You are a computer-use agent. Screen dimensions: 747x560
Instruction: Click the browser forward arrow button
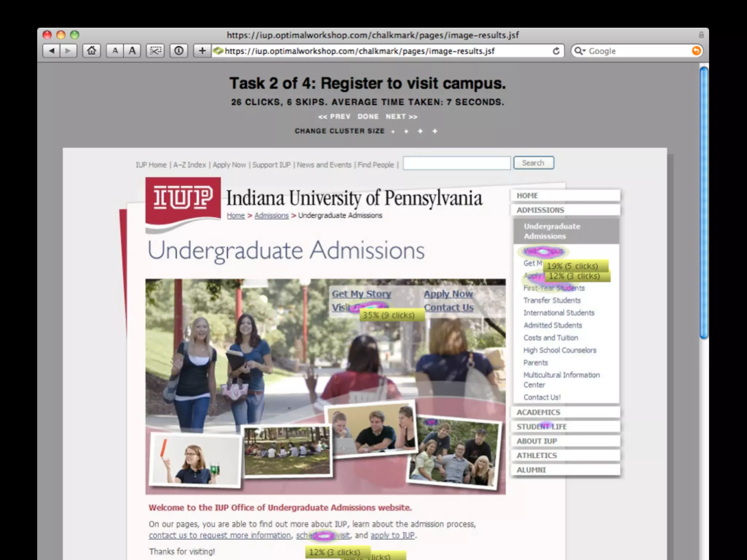point(68,51)
